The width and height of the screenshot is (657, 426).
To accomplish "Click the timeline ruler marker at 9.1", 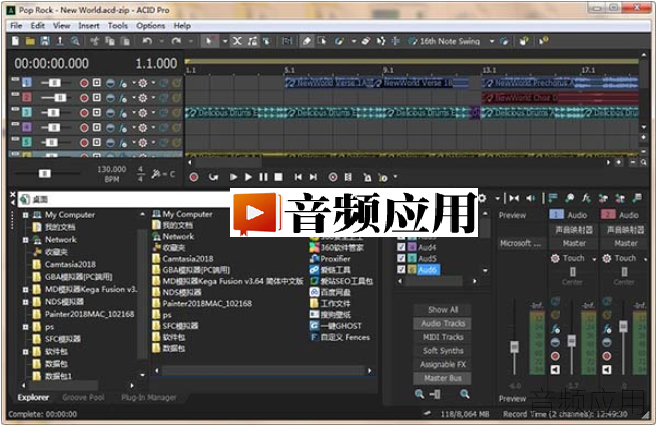I will (388, 70).
